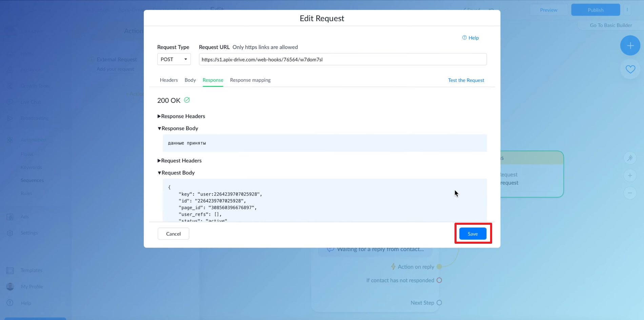Image resolution: width=644 pixels, height=320 pixels.
Task: Click 'Waiting for a reply from contact...' text
Action: [380, 249]
